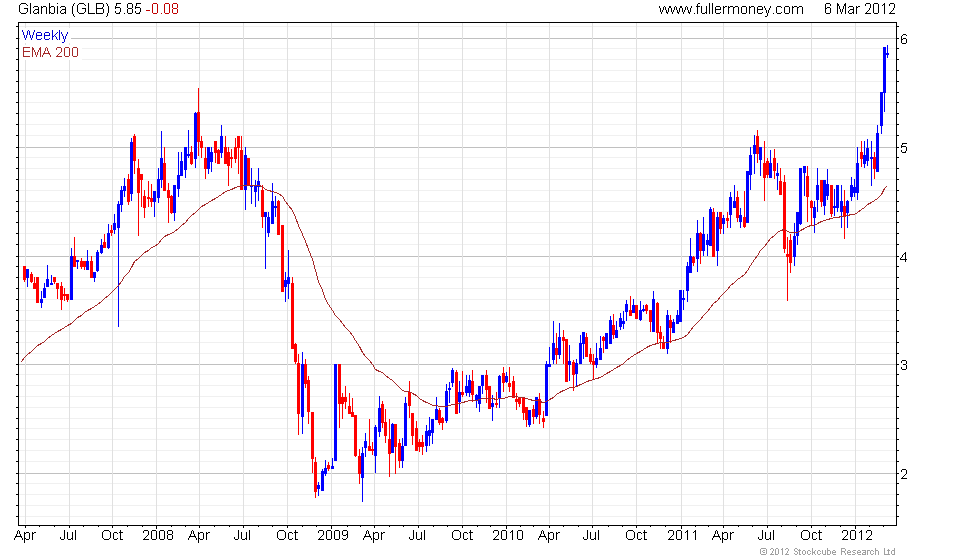Click the y-axis label 2
Viewport: 980px width, 560px height.
point(904,474)
